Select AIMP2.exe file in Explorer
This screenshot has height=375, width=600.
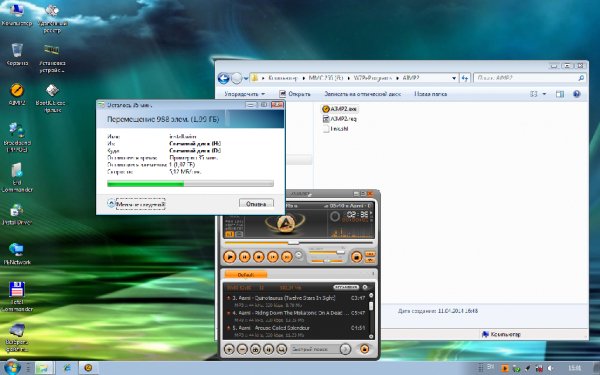click(x=339, y=109)
